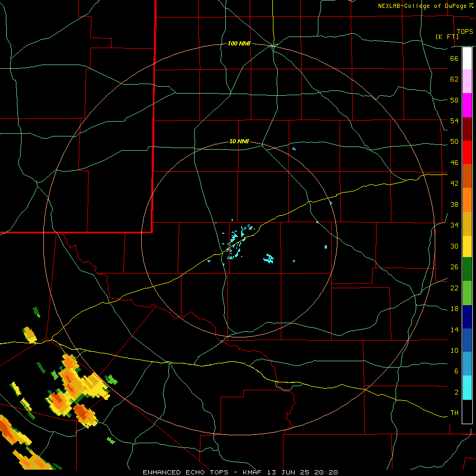Click the "TOPS" legend heading

pyautogui.click(x=465, y=31)
